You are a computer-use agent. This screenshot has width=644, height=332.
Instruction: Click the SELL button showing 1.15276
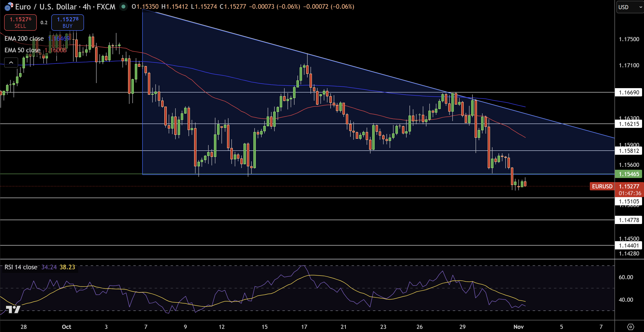pos(20,23)
